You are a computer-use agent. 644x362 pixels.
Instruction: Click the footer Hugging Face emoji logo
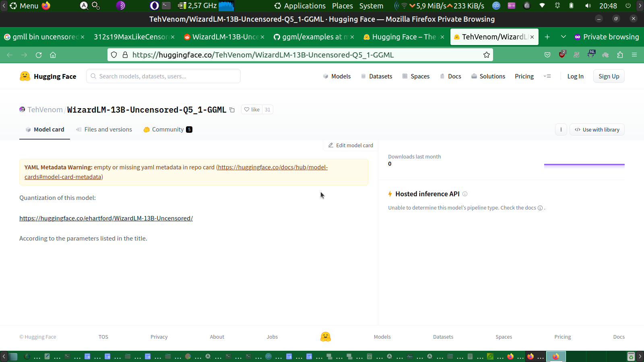(326, 337)
